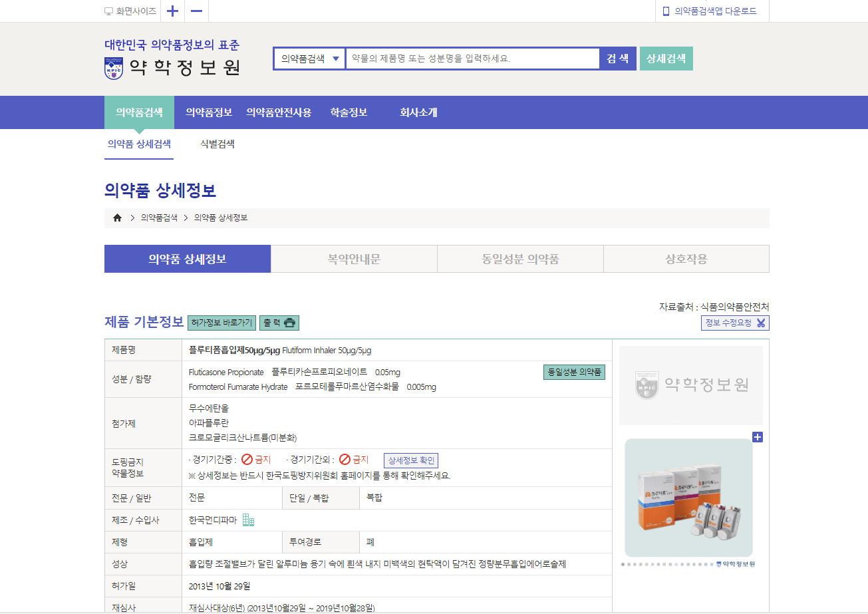
Task: Open the 의약품검색 search category dropdown
Action: 309,58
